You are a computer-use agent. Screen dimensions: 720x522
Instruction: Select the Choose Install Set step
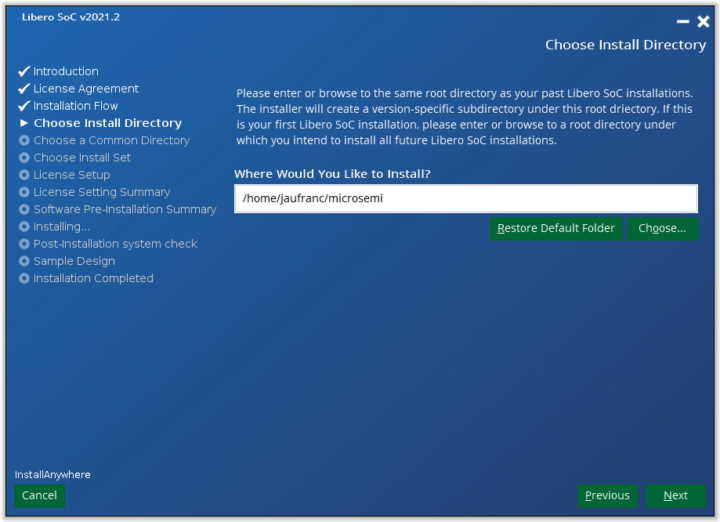[82, 158]
